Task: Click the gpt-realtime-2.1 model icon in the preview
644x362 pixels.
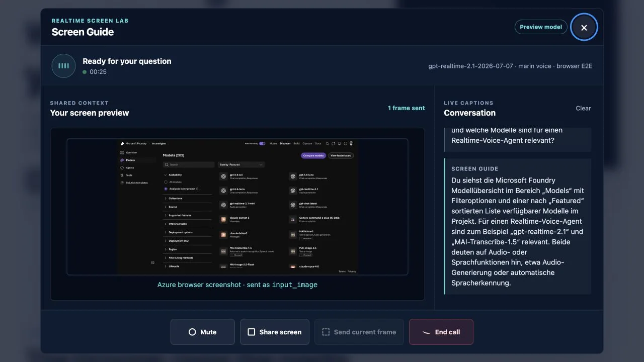Action: [292, 191]
